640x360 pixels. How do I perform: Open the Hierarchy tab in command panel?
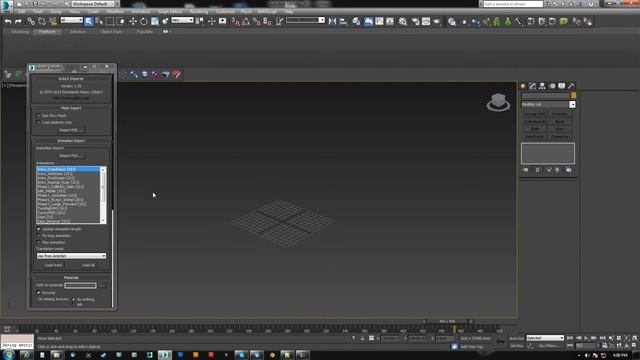542,86
